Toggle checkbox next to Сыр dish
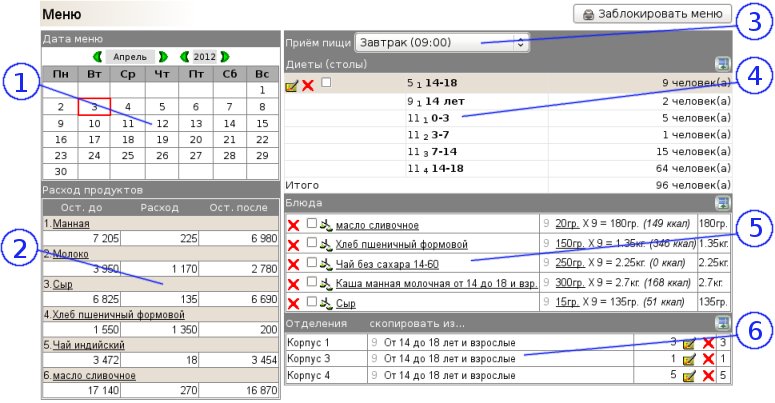This screenshot has height=403, width=775. tap(311, 300)
